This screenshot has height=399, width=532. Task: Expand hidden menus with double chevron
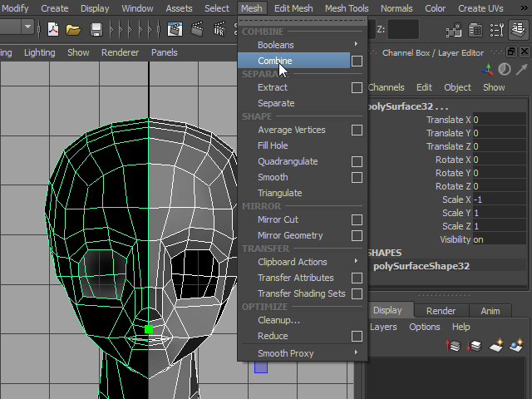[x=525, y=8]
